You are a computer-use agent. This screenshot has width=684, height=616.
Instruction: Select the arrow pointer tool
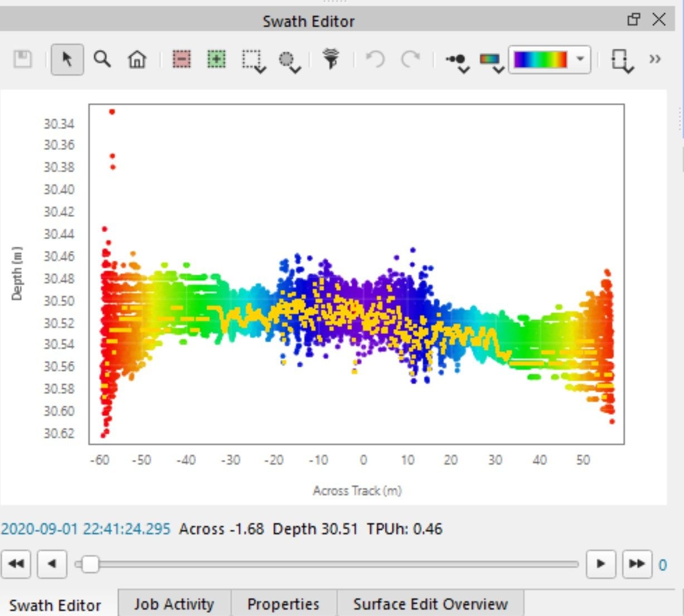[x=67, y=59]
